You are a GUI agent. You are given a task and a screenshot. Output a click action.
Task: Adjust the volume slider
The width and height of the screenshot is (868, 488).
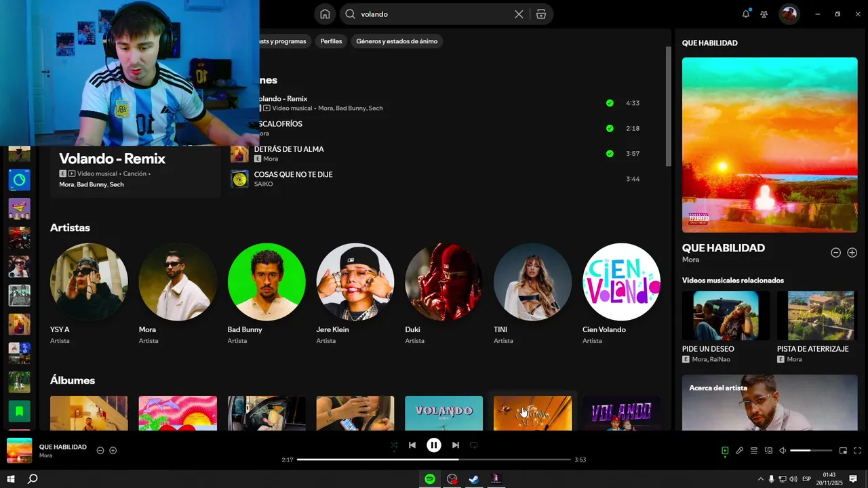tap(811, 451)
